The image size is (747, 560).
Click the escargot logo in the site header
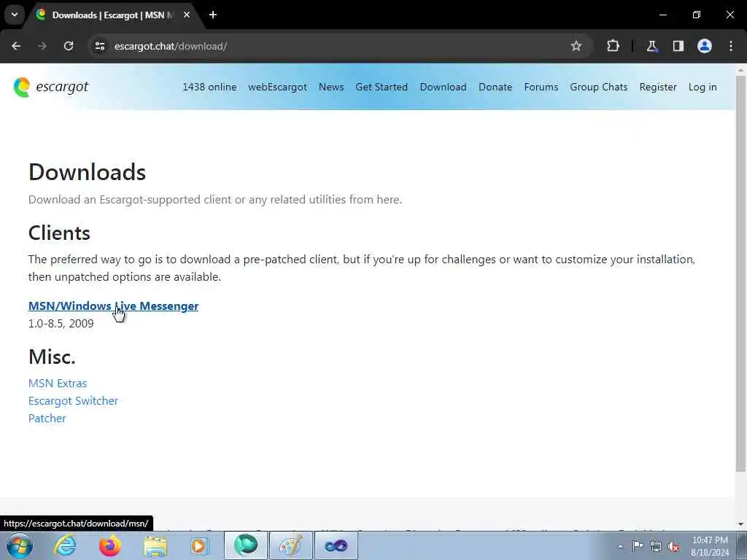[x=51, y=87]
